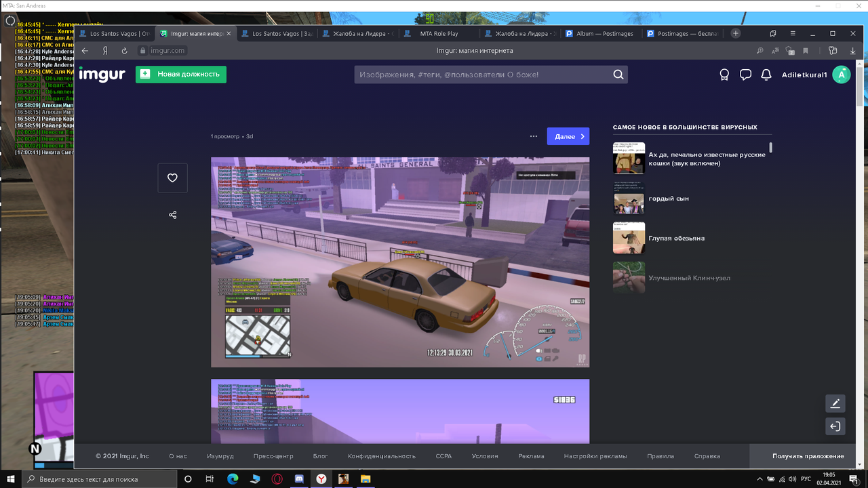Viewport: 868px width, 488px height.
Task: Open 'О нас' footer link
Action: [178, 456]
